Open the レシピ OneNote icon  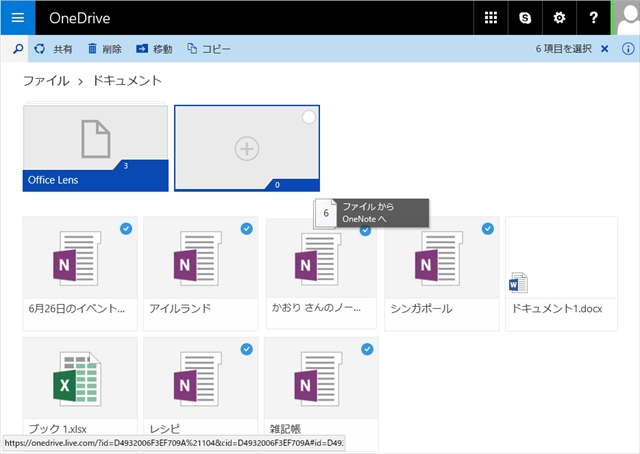(198, 379)
